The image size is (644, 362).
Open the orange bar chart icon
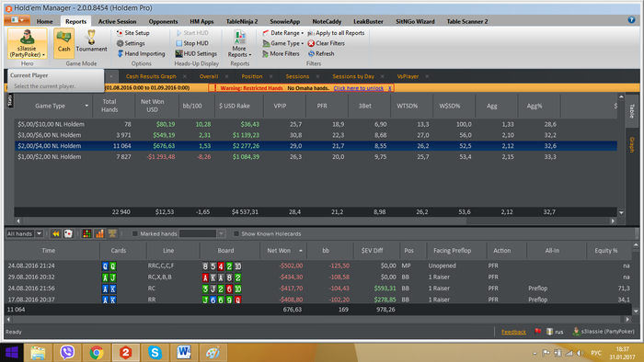(x=99, y=233)
